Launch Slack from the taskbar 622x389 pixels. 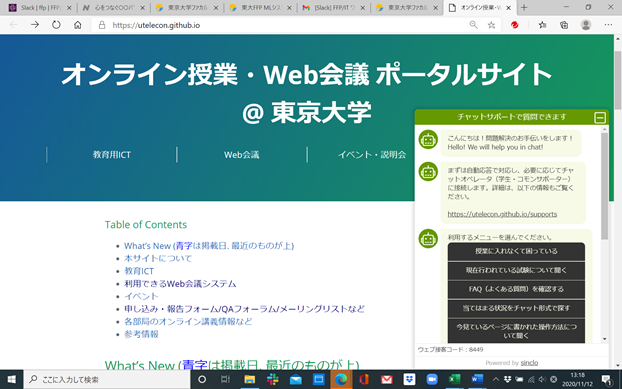pyautogui.click(x=273, y=379)
